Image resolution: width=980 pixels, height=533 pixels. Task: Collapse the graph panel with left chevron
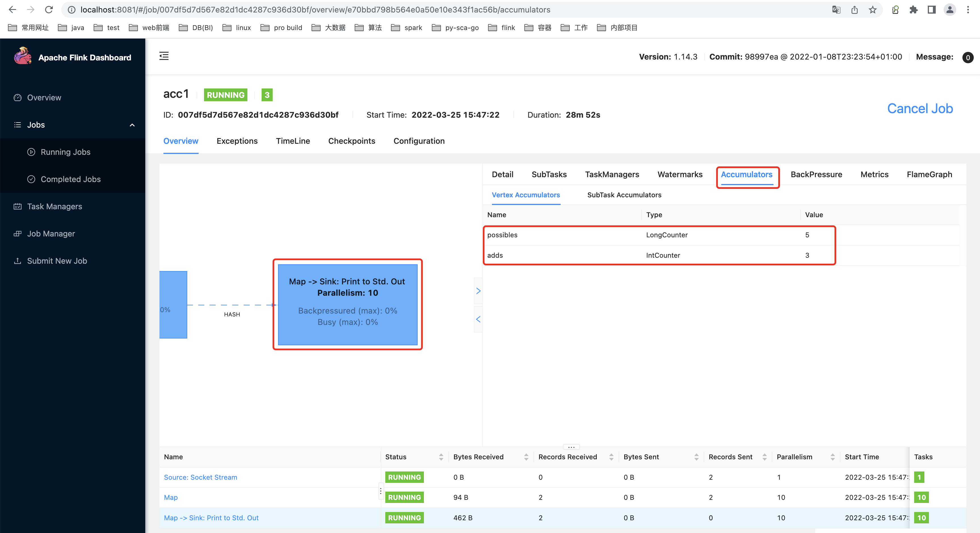click(478, 319)
